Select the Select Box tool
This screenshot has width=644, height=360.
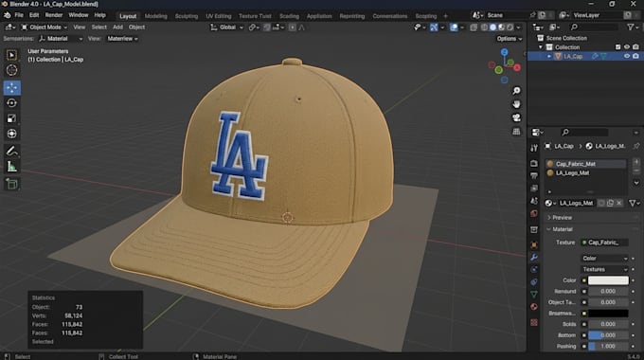11,55
